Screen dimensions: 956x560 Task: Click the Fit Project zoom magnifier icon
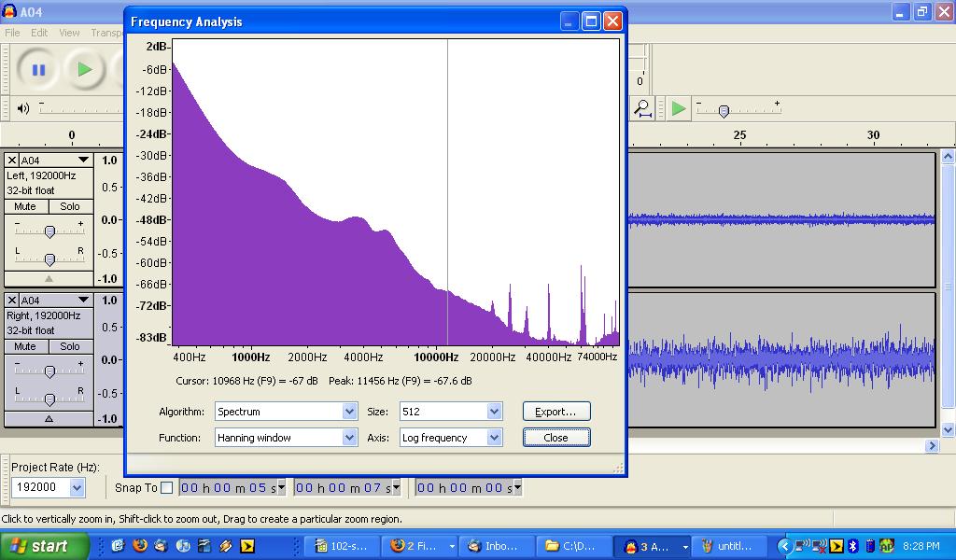pos(642,108)
